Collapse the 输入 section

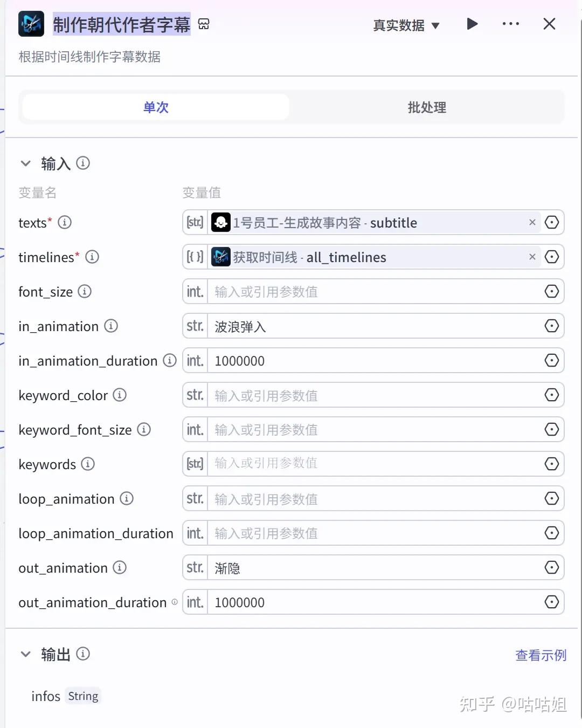pyautogui.click(x=25, y=163)
